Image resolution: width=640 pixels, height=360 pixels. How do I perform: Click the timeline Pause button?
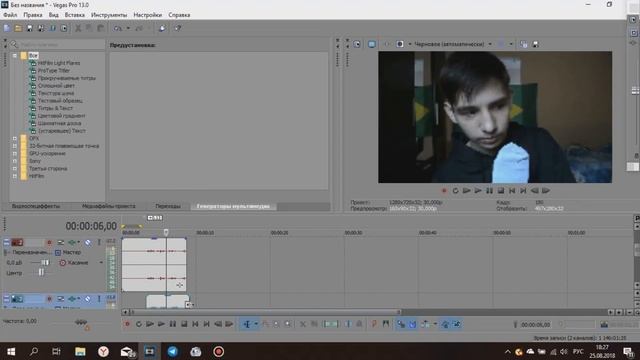[173, 324]
